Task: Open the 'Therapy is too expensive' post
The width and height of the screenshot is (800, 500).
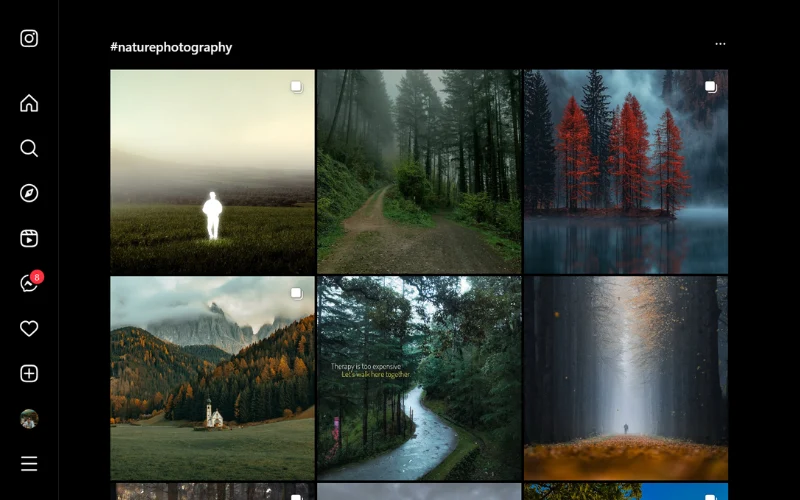Action: (x=419, y=378)
